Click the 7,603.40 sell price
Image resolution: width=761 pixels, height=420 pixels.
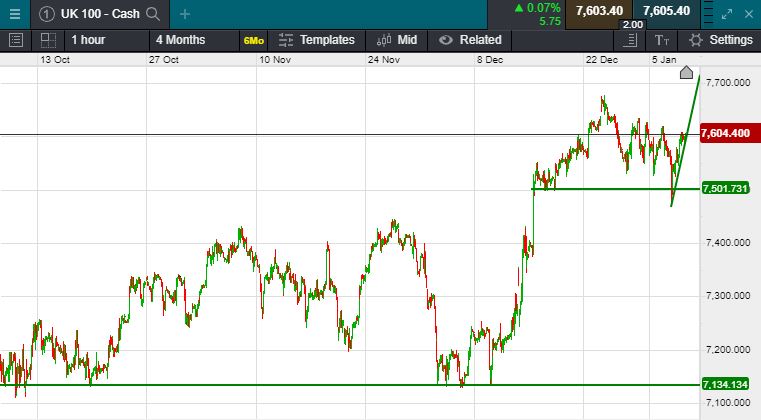pos(600,11)
